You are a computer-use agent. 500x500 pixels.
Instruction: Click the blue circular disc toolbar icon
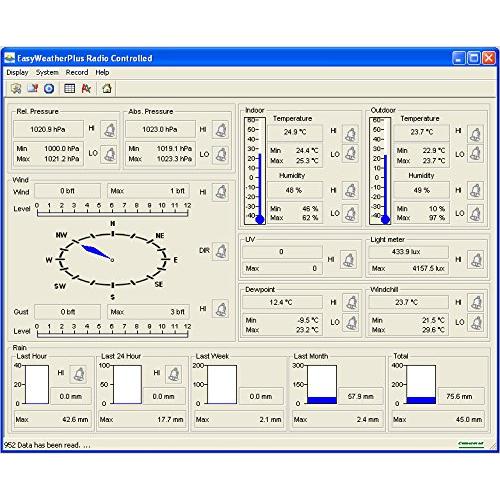pyautogui.click(x=49, y=89)
